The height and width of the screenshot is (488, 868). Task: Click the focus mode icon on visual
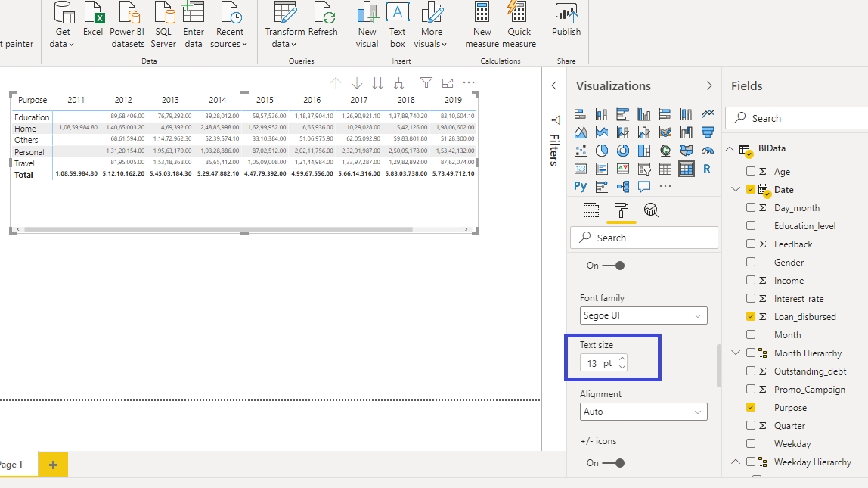click(x=448, y=83)
